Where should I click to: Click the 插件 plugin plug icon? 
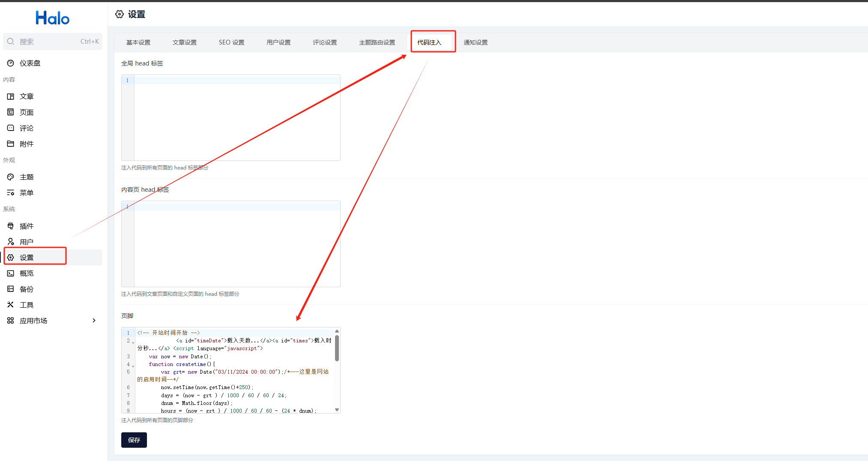pyautogui.click(x=11, y=226)
